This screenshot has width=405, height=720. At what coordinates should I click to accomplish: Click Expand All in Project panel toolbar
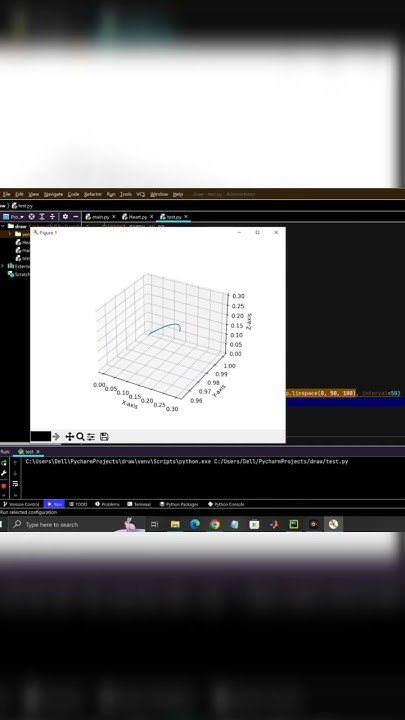[x=42, y=217]
